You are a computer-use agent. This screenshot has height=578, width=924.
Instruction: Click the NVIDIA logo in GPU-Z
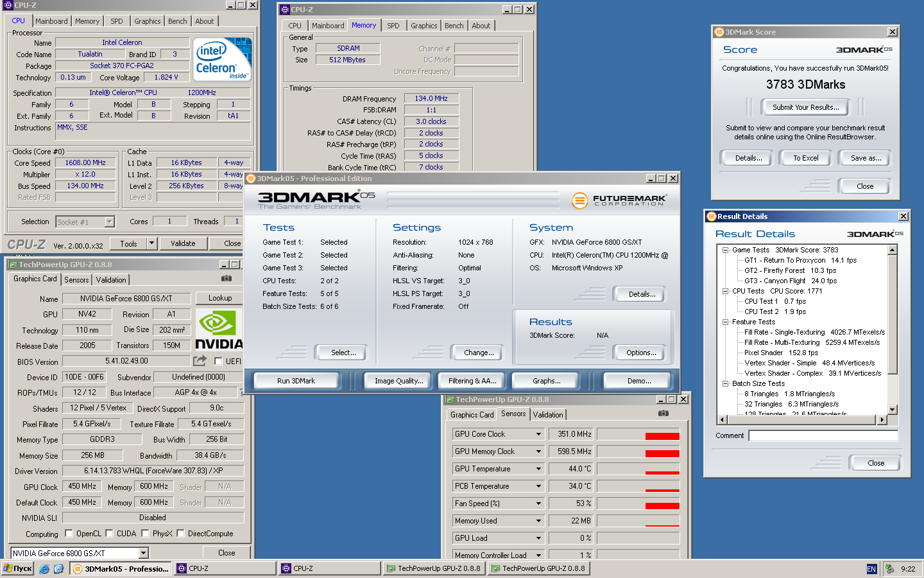(219, 329)
